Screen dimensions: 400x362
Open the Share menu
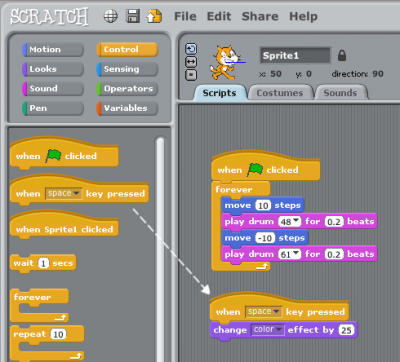pos(260,16)
